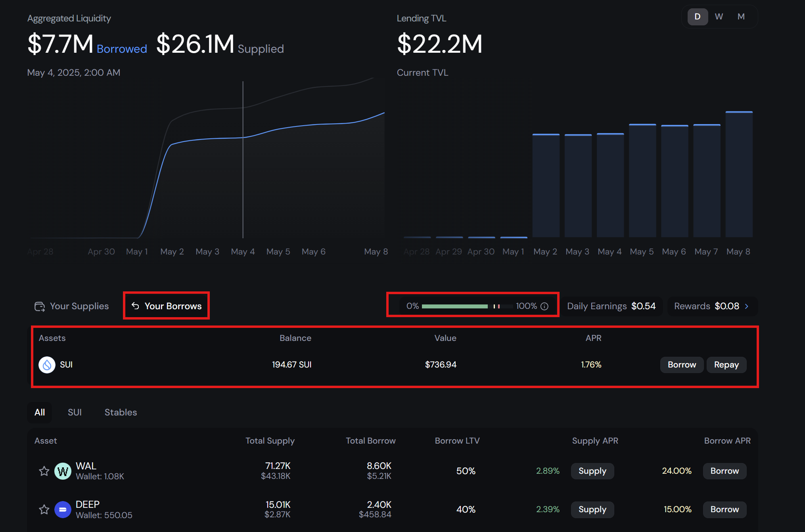Filter the asset list to Stables
This screenshot has height=532, width=805.
coord(121,412)
